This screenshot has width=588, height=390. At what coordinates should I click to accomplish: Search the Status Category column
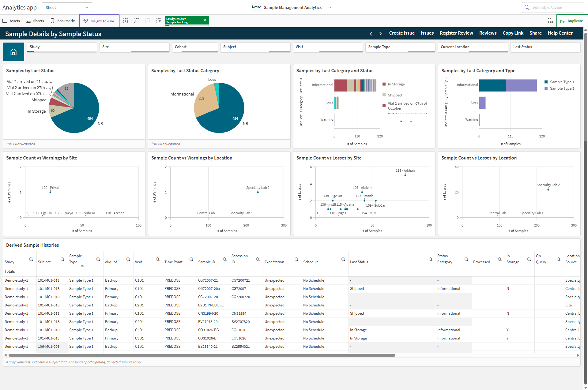[466, 259]
